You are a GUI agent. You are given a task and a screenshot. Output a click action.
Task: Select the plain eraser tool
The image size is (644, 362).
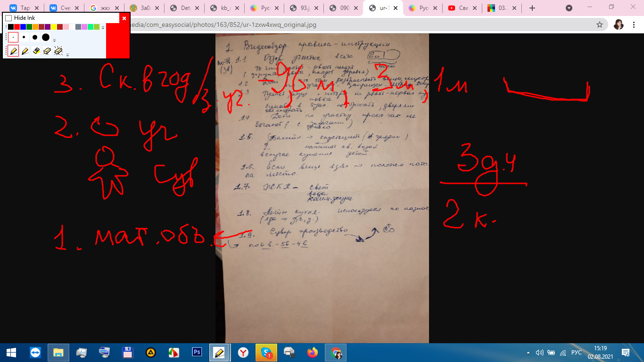(47, 51)
